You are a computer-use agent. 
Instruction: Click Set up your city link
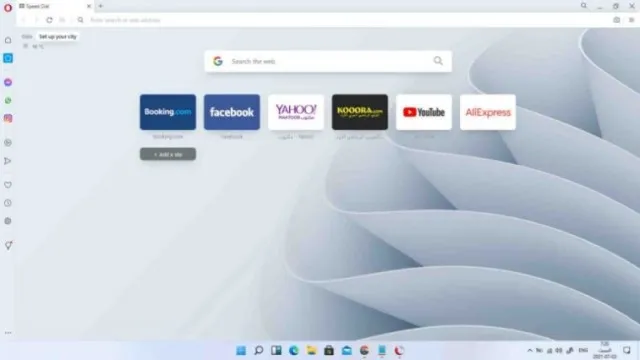(58, 37)
